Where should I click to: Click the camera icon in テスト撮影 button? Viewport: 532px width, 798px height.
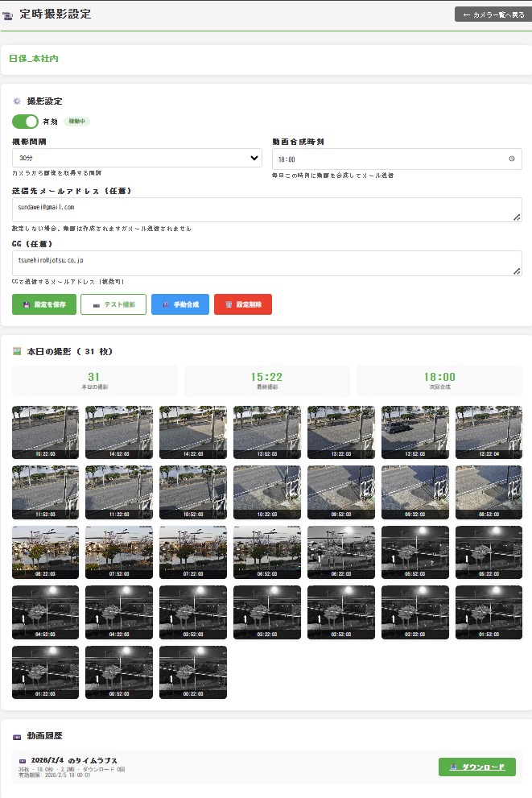pos(96,304)
